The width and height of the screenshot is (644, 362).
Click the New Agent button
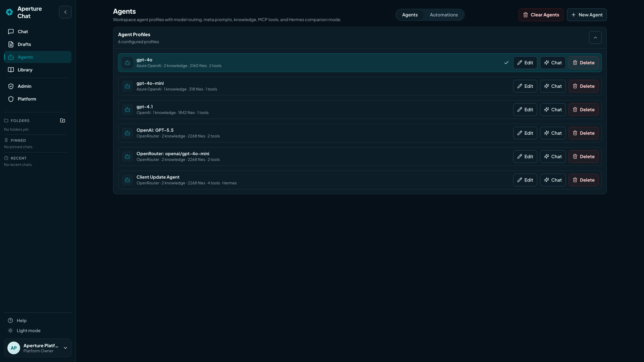point(586,15)
